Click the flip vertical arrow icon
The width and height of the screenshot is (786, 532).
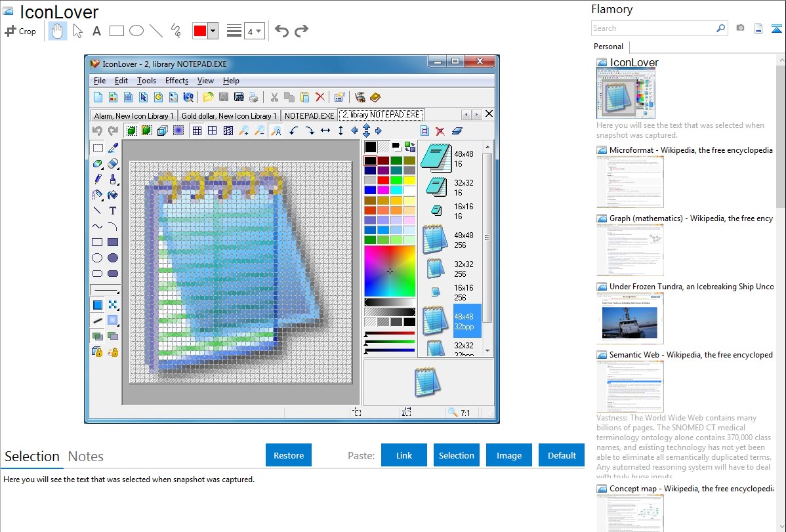341,131
